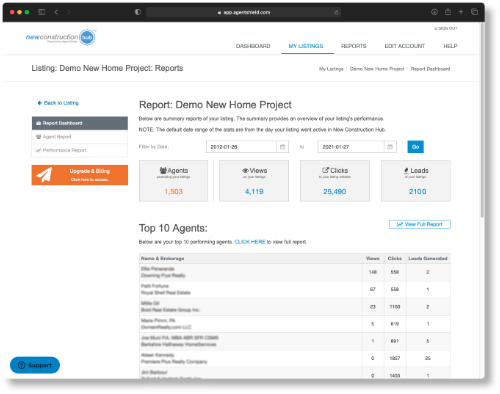Open the share icon in Safari toolbar
This screenshot has height=394, width=500.
pyautogui.click(x=448, y=12)
